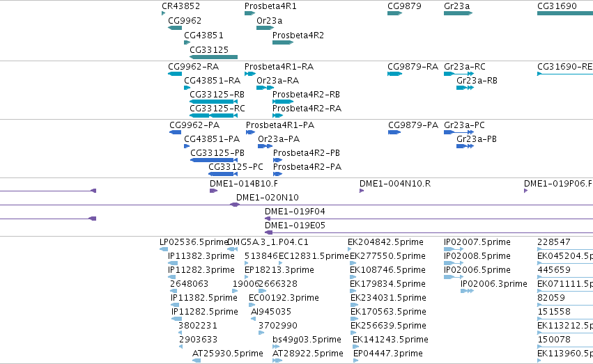Viewport: 593px width, 364px height.
Task: Click the Gr23a gene bar
Action: [458, 13]
